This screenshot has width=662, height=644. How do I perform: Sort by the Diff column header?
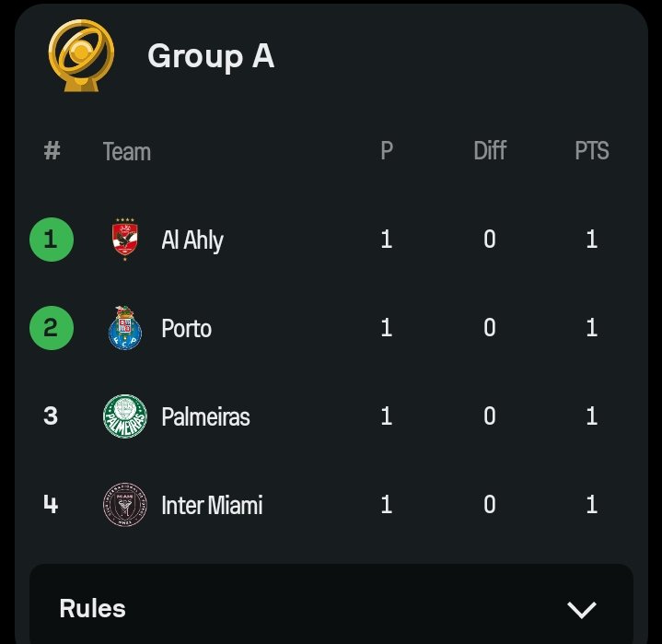point(490,150)
